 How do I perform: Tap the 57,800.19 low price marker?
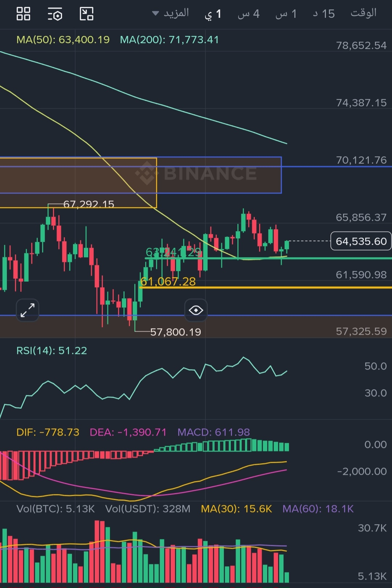pyautogui.click(x=176, y=332)
